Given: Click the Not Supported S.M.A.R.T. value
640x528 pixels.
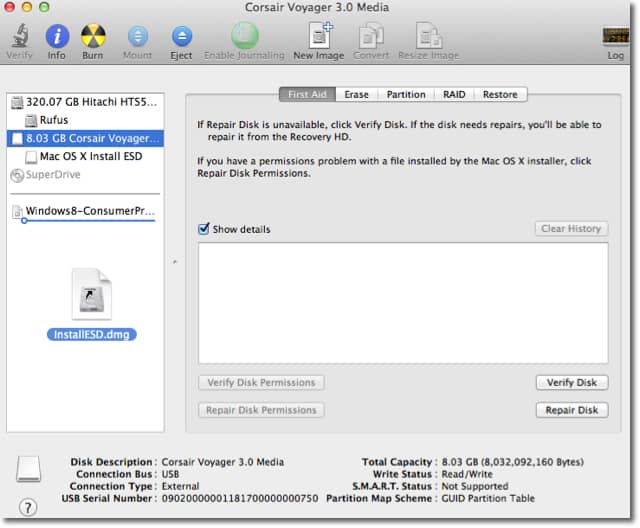Looking at the screenshot, I should click(475, 486).
